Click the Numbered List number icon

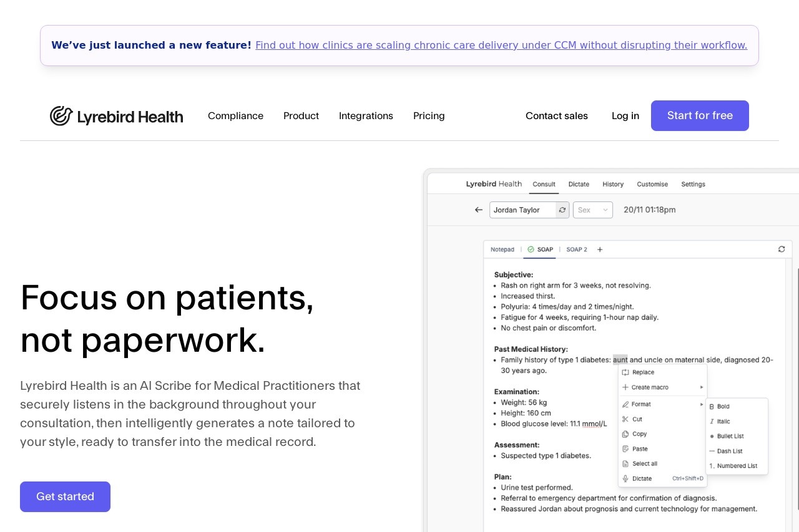tap(712, 466)
